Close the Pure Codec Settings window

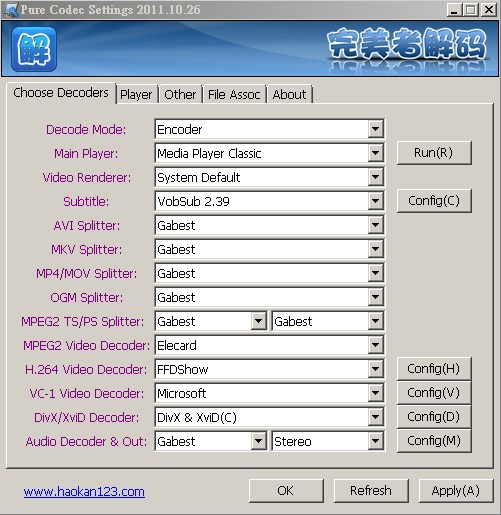click(x=489, y=10)
